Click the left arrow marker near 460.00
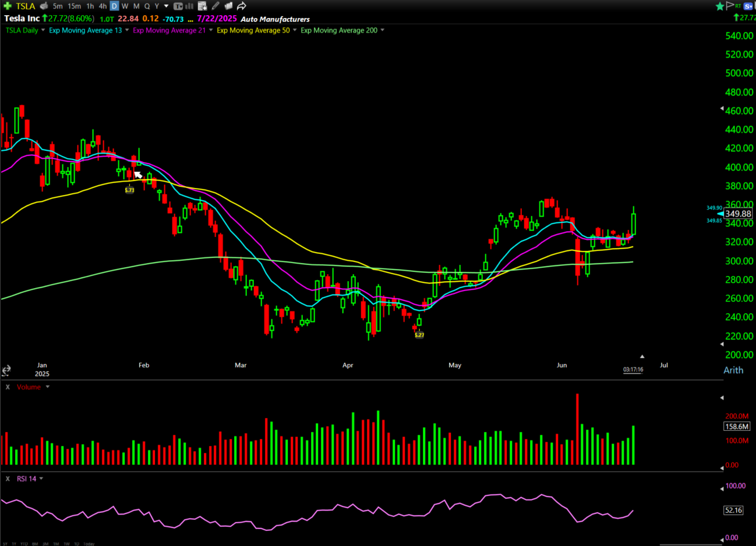The height and width of the screenshot is (546, 756). coord(722,109)
